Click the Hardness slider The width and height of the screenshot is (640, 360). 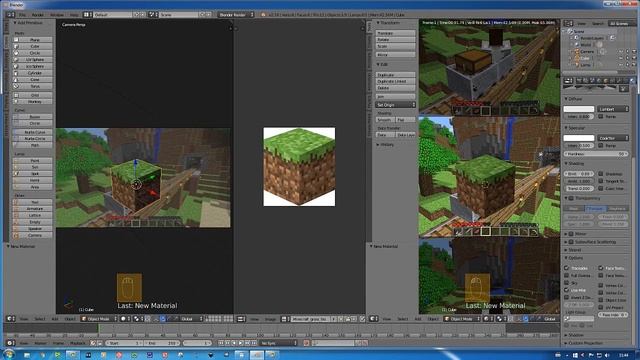tap(596, 154)
